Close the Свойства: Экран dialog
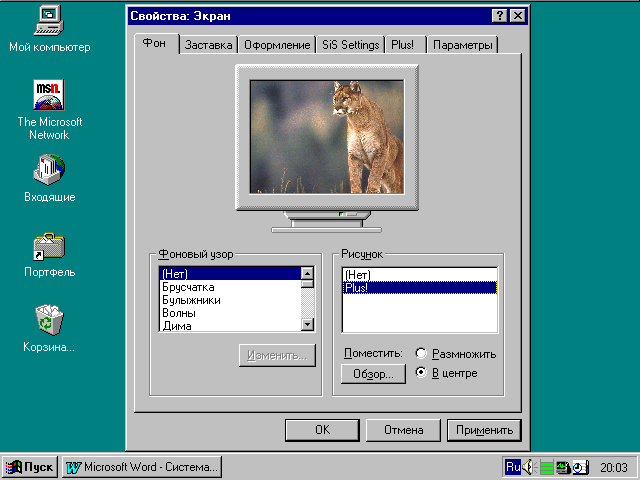This screenshot has height=480, width=640. click(518, 16)
